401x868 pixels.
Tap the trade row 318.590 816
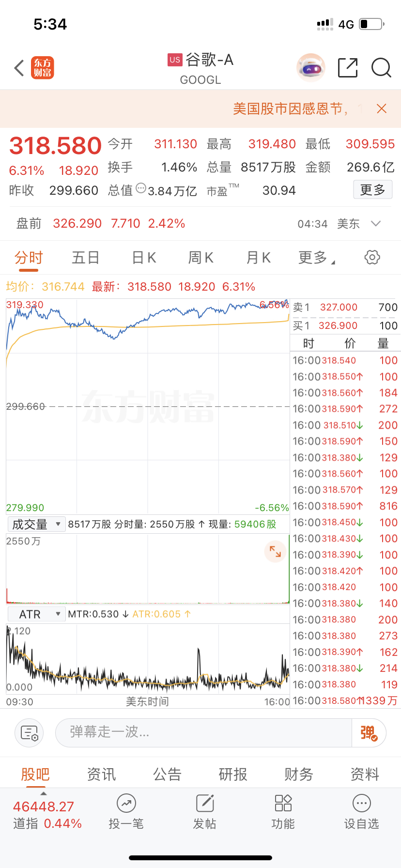pos(345,506)
